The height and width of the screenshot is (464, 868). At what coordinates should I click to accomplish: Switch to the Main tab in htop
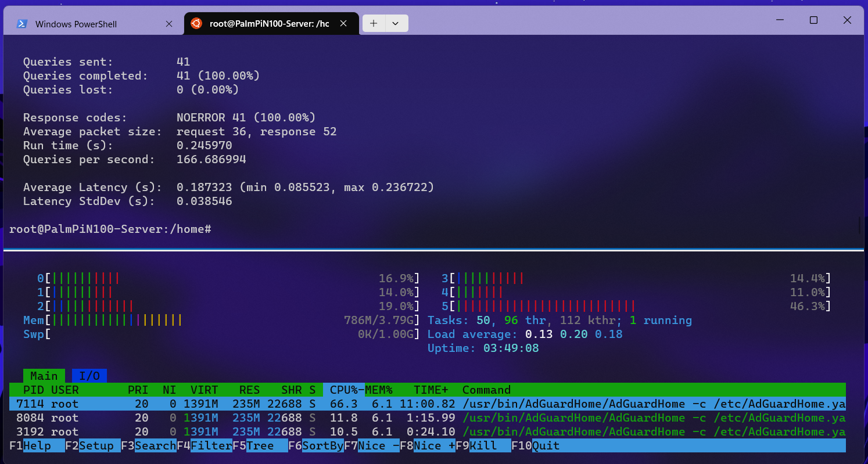pos(44,376)
